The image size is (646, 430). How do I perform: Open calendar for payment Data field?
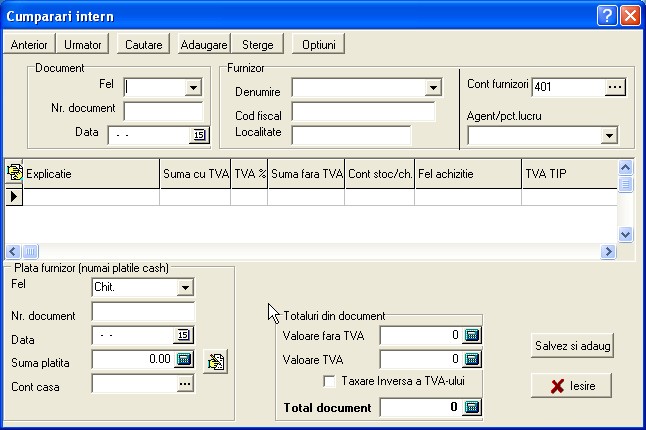click(x=184, y=335)
